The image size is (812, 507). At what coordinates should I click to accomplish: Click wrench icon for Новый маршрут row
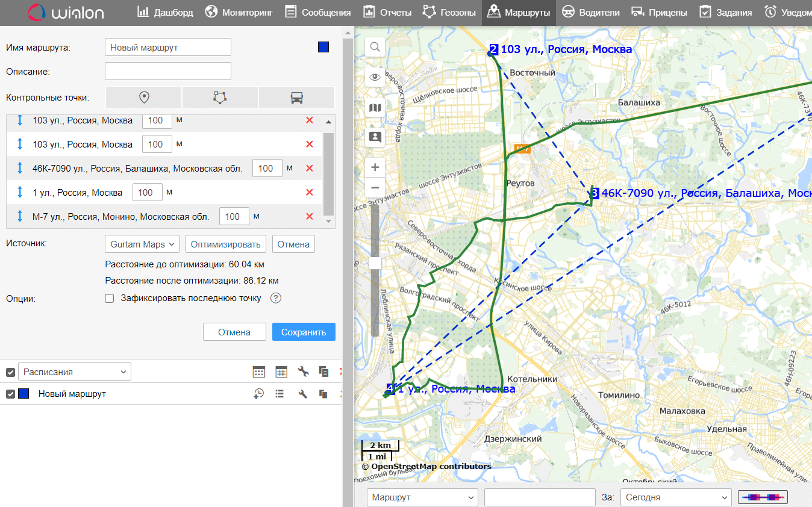click(303, 394)
